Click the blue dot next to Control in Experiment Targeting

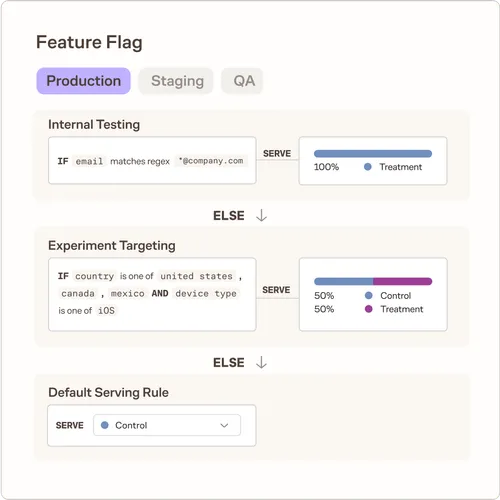[x=369, y=295]
